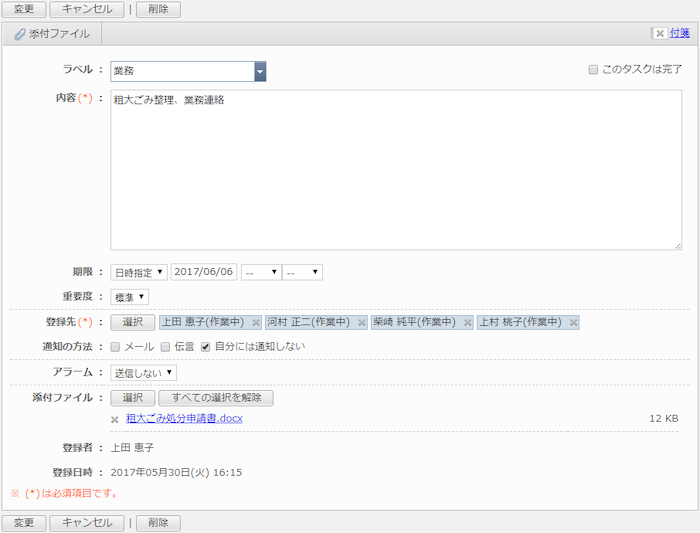Click the 2017/06/06 date field
The height and width of the screenshot is (533, 700).
(x=204, y=272)
